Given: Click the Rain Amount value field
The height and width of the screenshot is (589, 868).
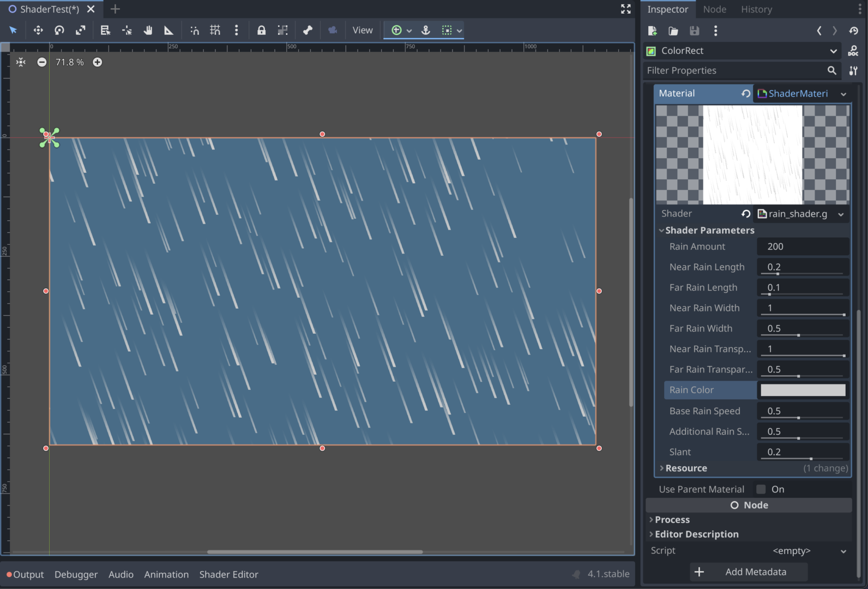Looking at the screenshot, I should [803, 247].
